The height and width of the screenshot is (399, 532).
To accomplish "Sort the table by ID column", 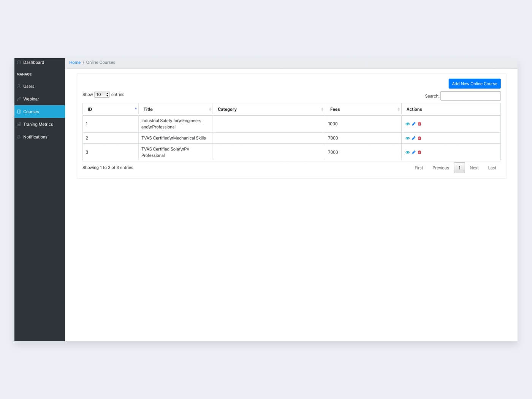I will click(x=110, y=109).
